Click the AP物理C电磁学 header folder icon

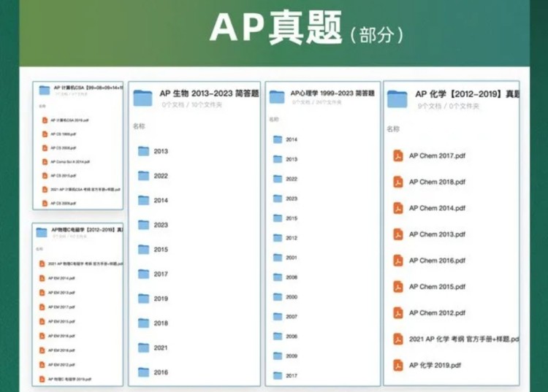click(42, 233)
